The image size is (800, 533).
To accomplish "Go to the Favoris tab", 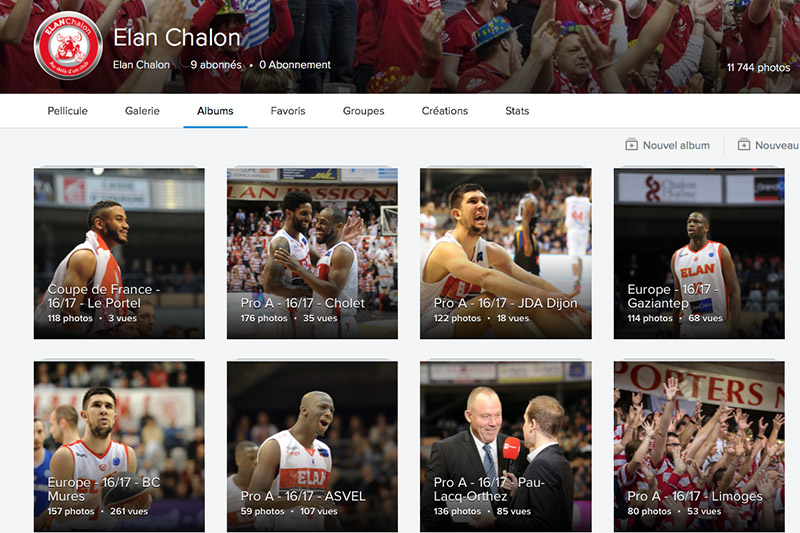I will tap(288, 111).
